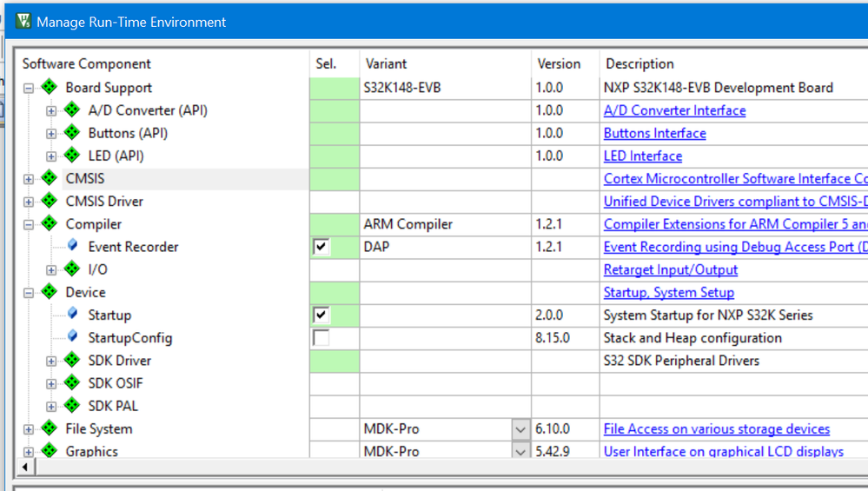The width and height of the screenshot is (868, 491).
Task: Click the blue component icon beside Event Recorder
Action: point(73,247)
